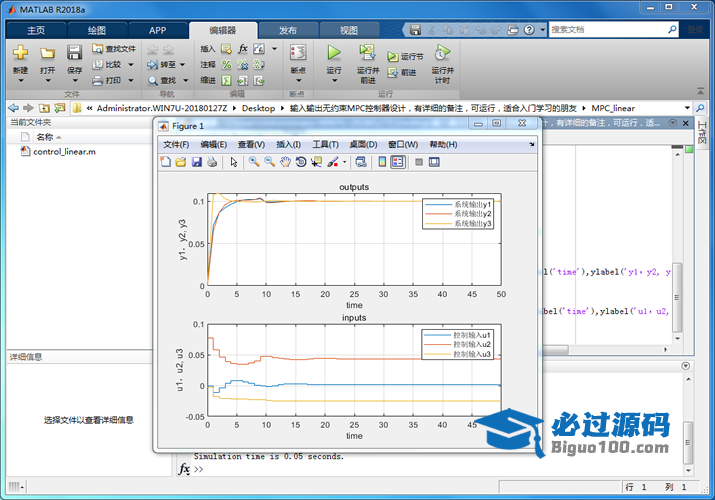Click 查找文件 (Find Files) in the ribbon

(114, 49)
